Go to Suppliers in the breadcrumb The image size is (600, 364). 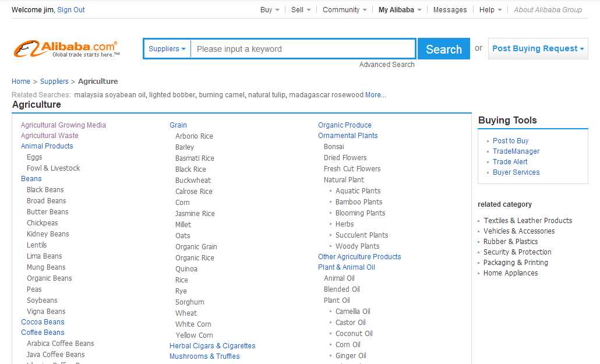[54, 82]
